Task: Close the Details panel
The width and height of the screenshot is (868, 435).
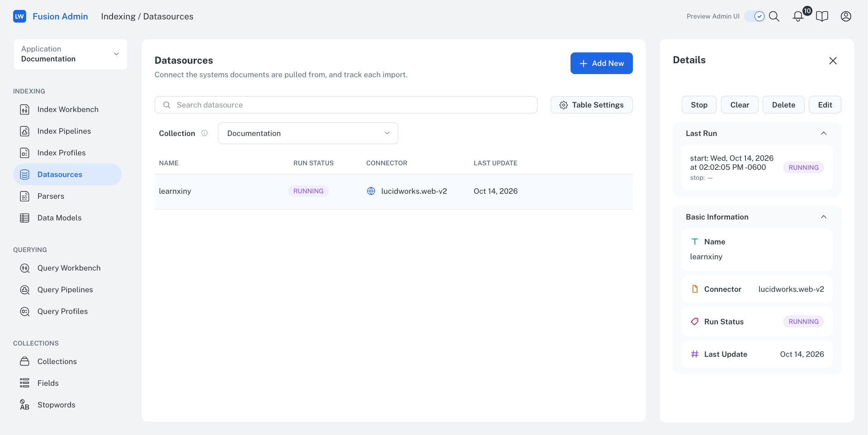Action: tap(833, 61)
